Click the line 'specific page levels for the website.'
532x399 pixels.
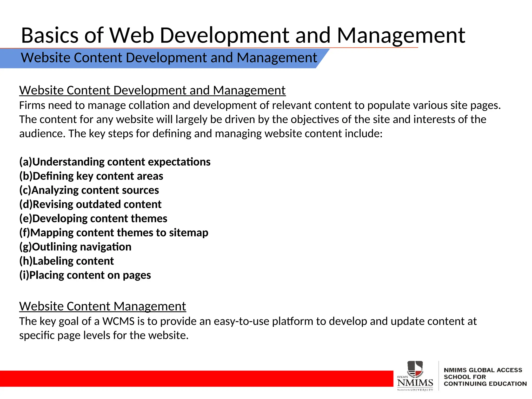point(104,336)
